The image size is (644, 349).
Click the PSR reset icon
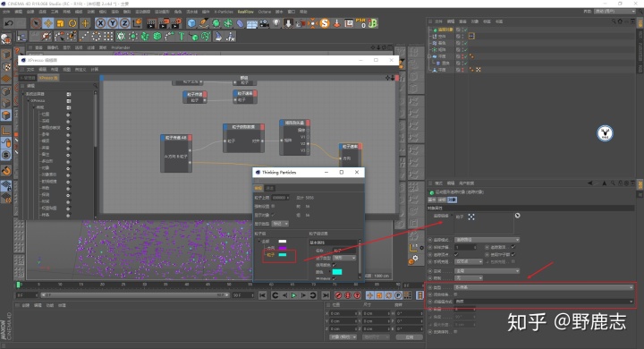pyautogui.click(x=360, y=23)
